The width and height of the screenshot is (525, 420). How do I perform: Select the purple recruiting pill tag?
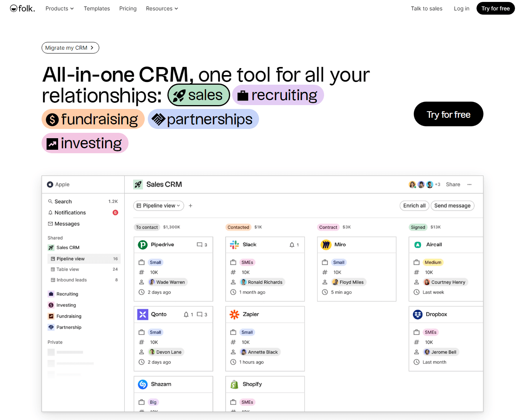pos(278,95)
